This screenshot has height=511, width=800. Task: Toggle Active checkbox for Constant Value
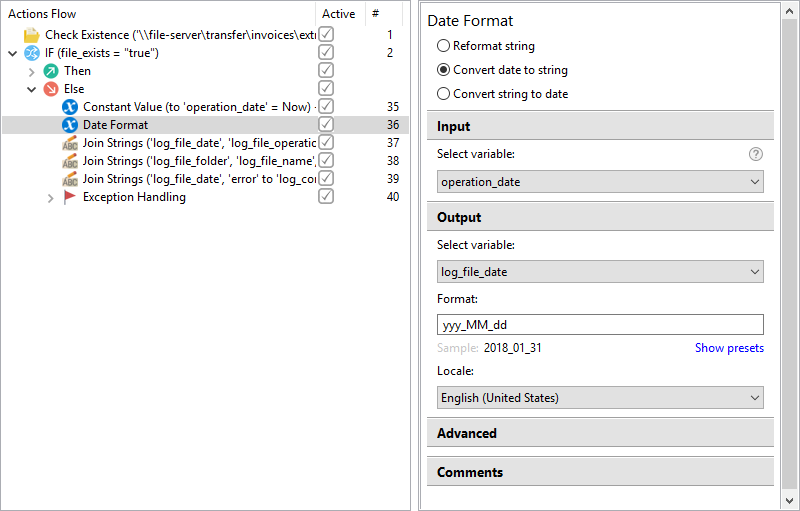326,106
